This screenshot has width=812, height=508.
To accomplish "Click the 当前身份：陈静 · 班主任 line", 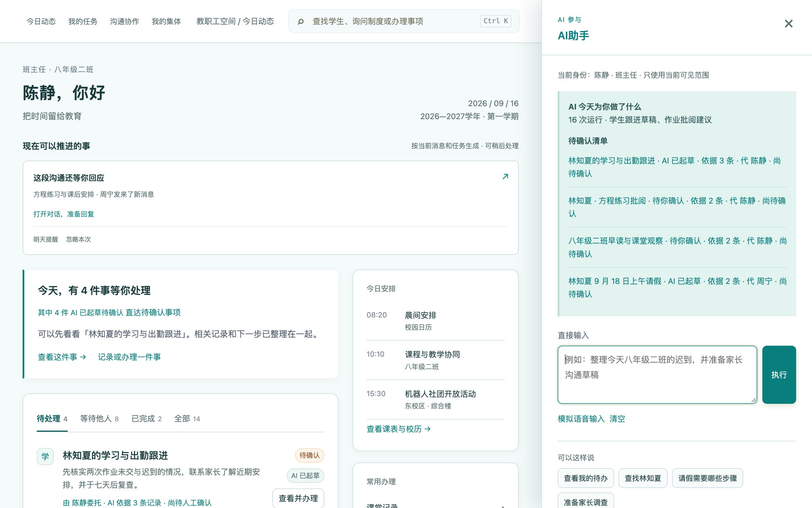I will pos(633,75).
